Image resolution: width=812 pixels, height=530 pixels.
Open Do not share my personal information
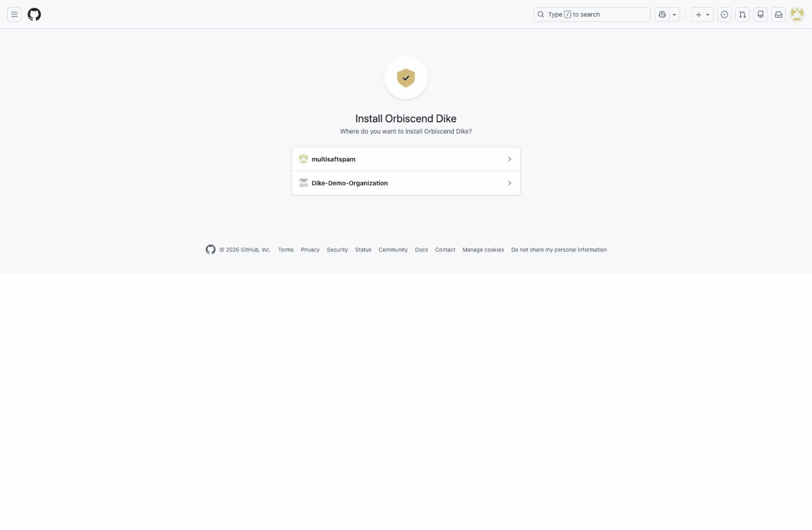pyautogui.click(x=559, y=250)
